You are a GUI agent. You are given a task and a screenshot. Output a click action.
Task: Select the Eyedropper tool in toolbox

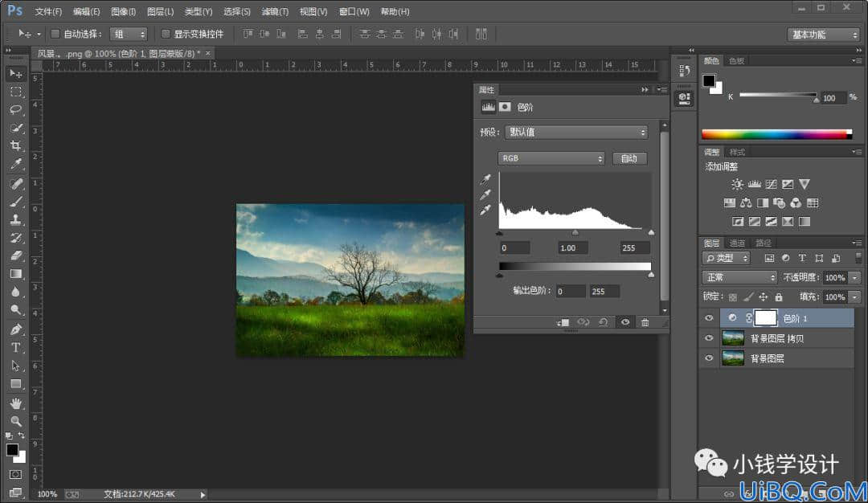coord(16,164)
